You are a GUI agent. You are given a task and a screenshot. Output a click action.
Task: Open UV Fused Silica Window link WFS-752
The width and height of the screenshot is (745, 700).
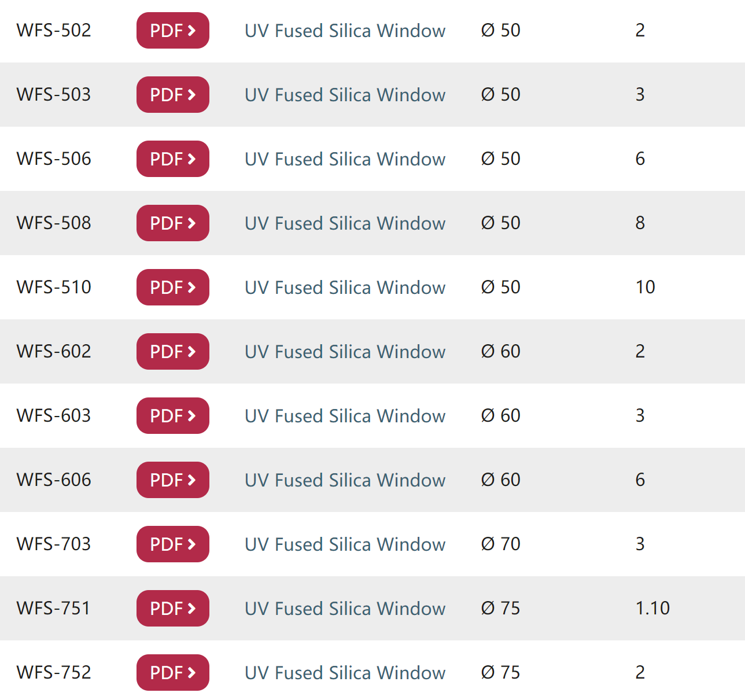coord(345,673)
